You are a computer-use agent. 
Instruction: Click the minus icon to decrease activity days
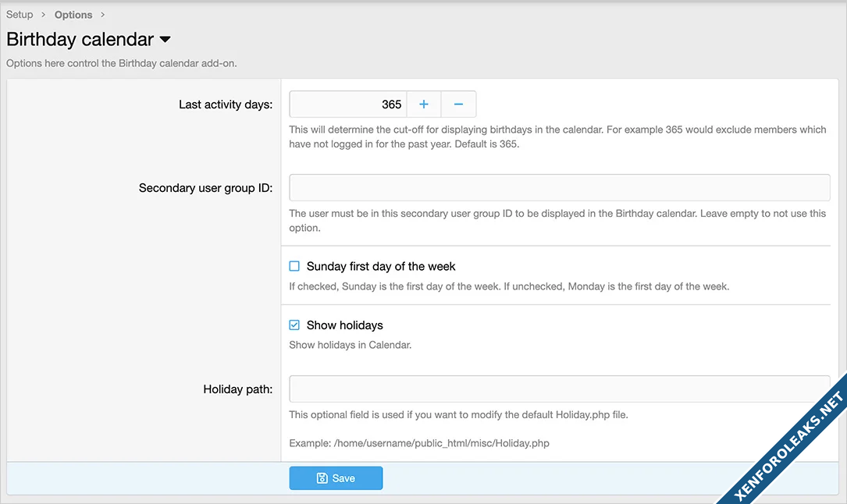(x=459, y=105)
